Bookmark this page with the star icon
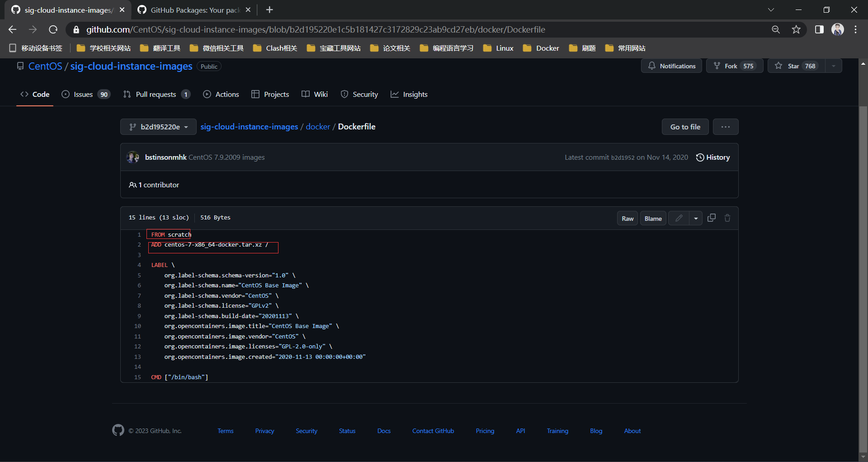The image size is (868, 462). [796, 29]
